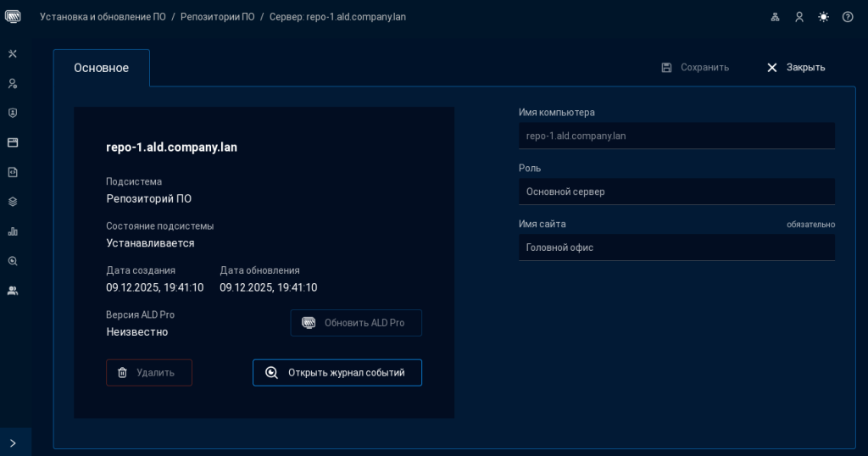
Task: Click the network hierarchy icon in header
Action: pyautogui.click(x=775, y=17)
